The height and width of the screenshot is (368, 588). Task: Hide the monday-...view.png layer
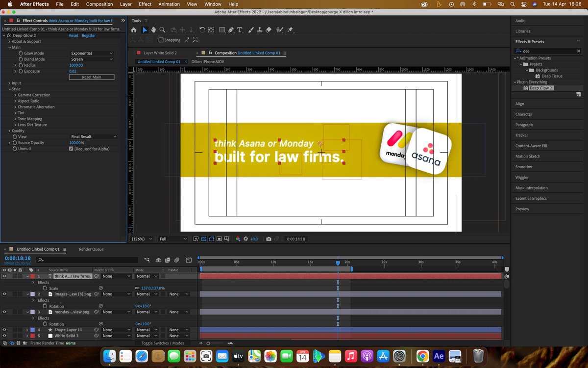tap(4, 312)
